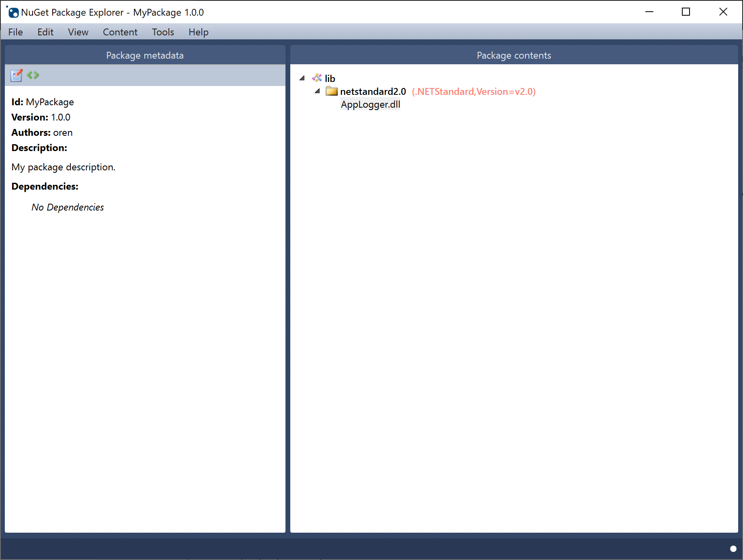This screenshot has width=743, height=560.
Task: Click the edit metadata source XML icon
Action: click(x=33, y=75)
